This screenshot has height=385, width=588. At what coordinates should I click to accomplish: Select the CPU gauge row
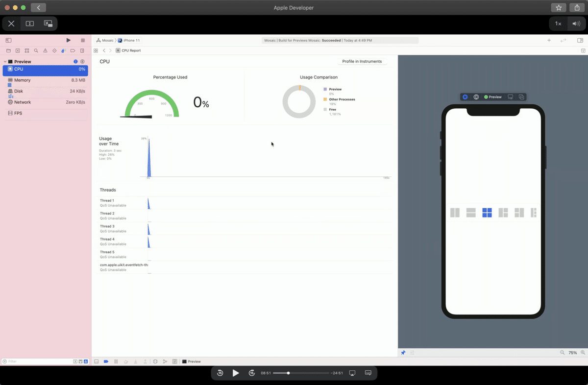(x=45, y=70)
